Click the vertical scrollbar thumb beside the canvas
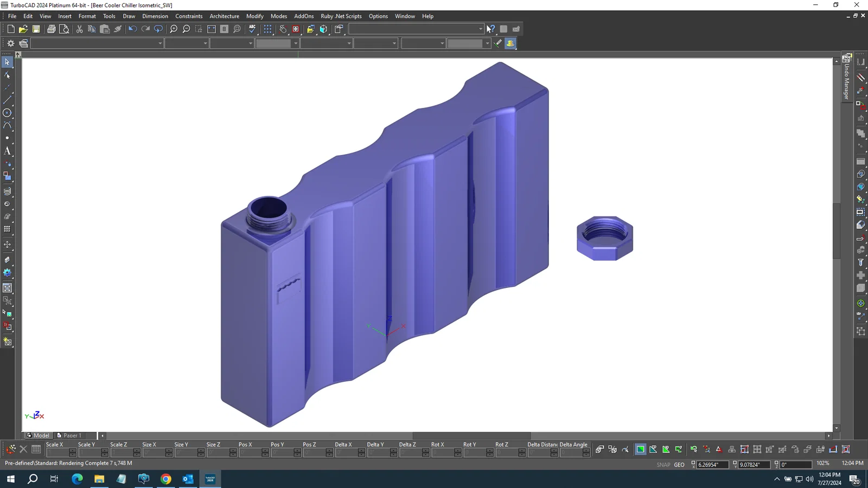868x488 pixels. (x=837, y=231)
